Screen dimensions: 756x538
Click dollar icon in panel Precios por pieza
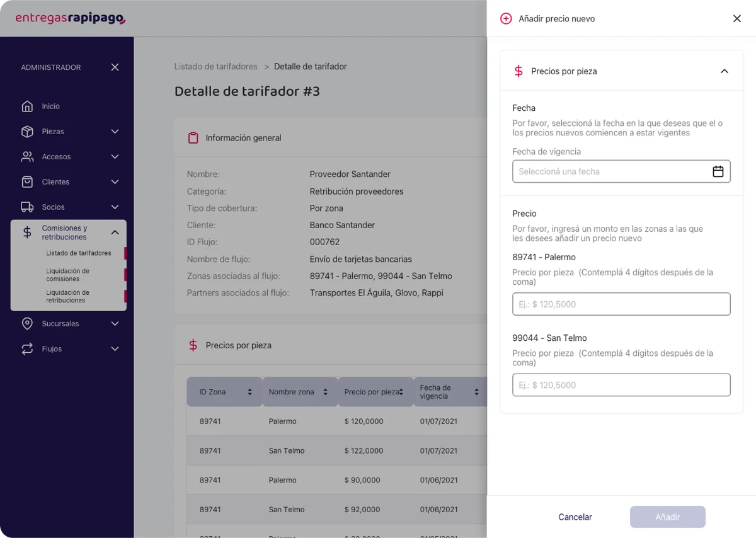click(x=518, y=71)
